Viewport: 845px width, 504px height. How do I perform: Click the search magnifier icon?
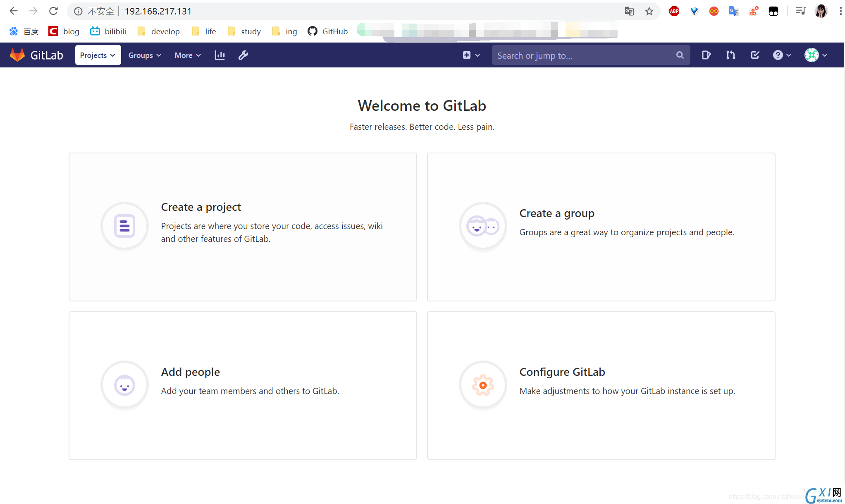[x=680, y=55]
